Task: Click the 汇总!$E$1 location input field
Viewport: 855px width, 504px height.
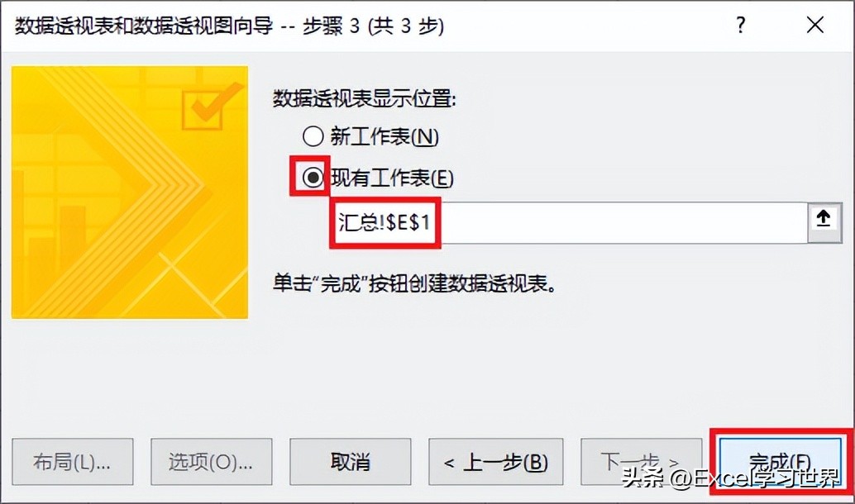Action: coord(570,222)
